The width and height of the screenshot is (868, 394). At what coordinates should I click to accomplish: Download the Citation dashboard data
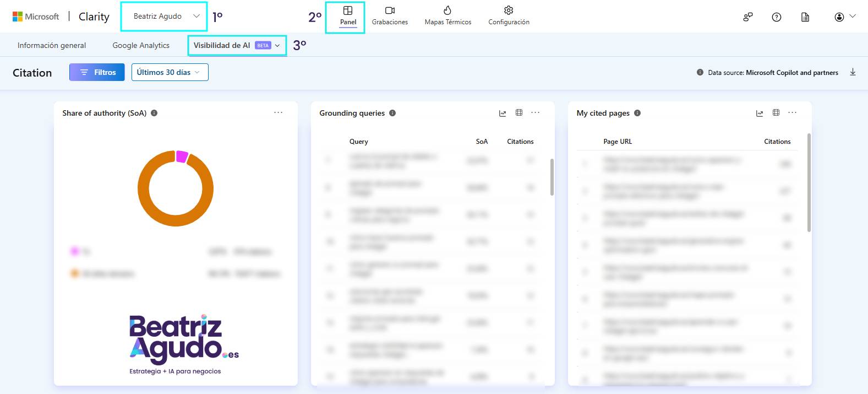tap(853, 72)
